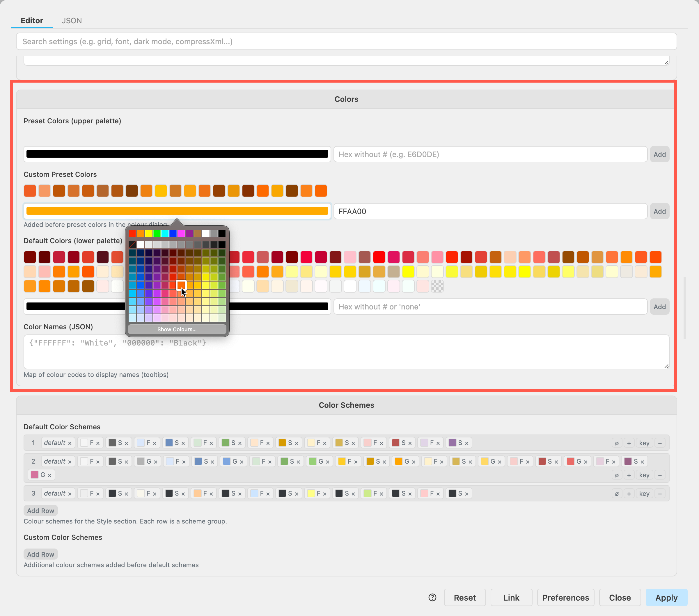The width and height of the screenshot is (699, 616).
Task: Pick green in the picker popup's top row
Action: [157, 233]
